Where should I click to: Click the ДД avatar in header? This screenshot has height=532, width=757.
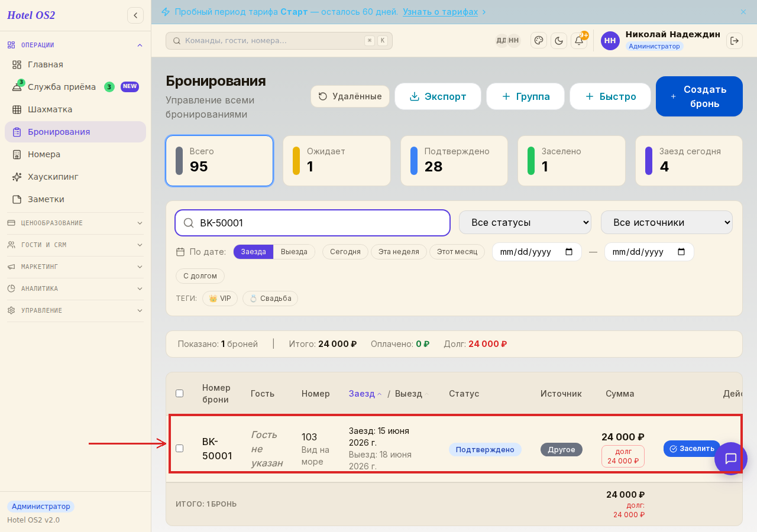click(x=501, y=40)
